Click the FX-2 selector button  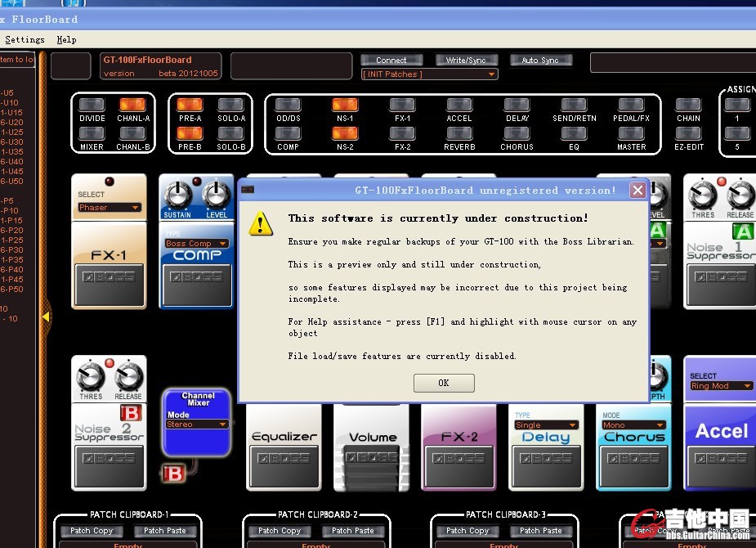pos(402,133)
